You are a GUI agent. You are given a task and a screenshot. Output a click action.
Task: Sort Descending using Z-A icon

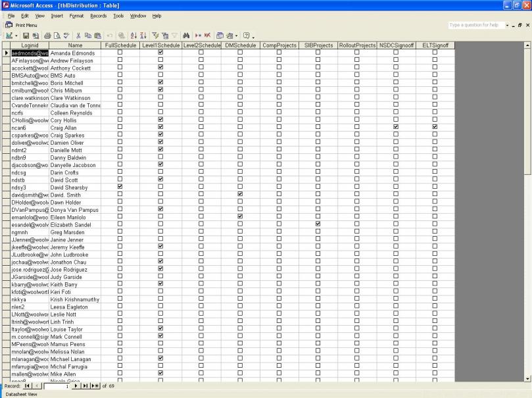point(143,36)
